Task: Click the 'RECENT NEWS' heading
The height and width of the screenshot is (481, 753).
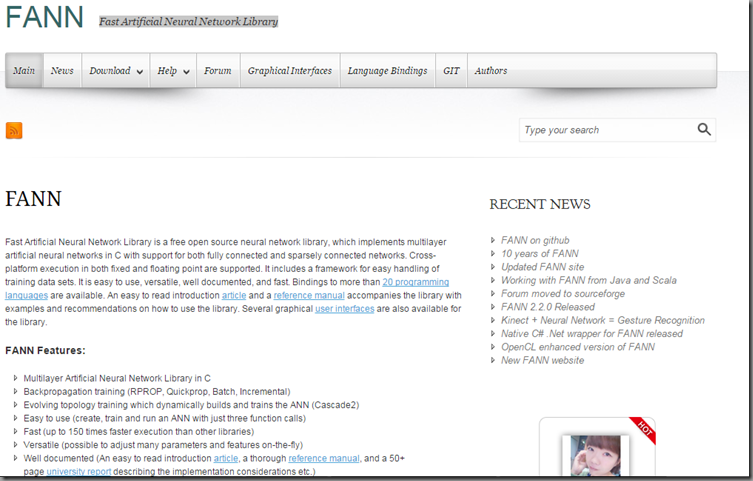Action: [x=540, y=204]
